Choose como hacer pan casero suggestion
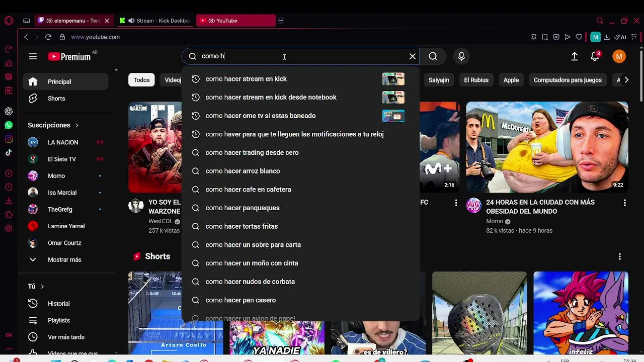Image resolution: width=644 pixels, height=362 pixels. point(300,300)
